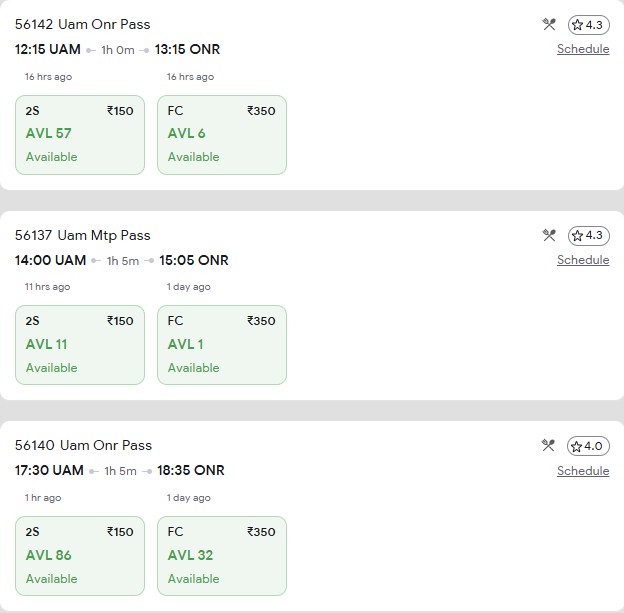
Task: Click the 12:15 UAM departure time
Action: pos(49,49)
